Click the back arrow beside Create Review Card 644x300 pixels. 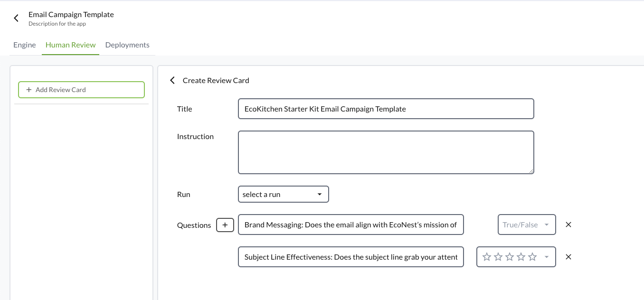point(172,80)
